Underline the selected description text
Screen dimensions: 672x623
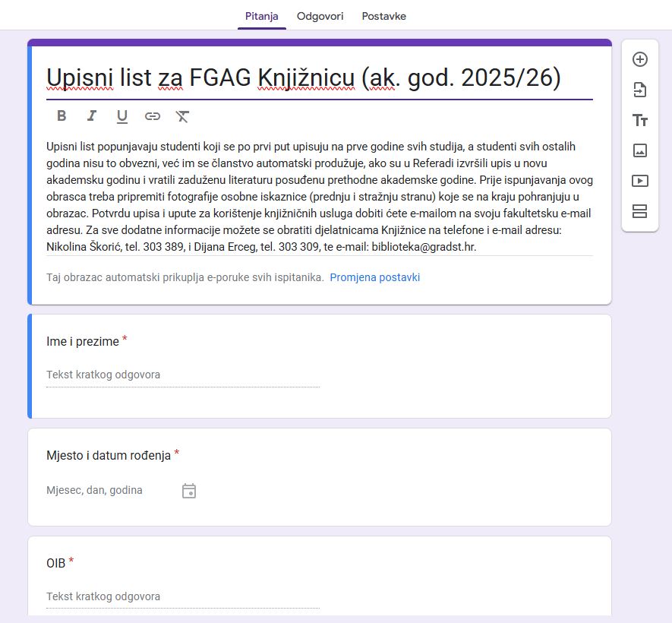click(x=121, y=116)
